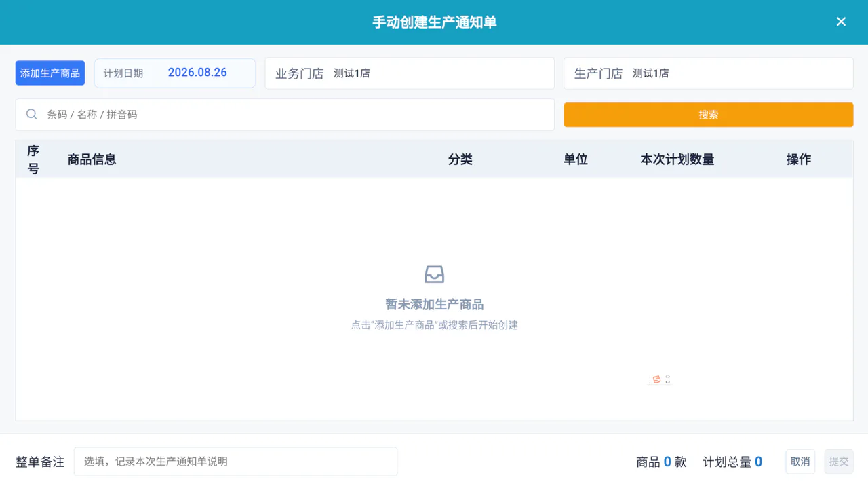The height and width of the screenshot is (488, 868).
Task: Click the 添加生产商品 button
Action: point(50,73)
